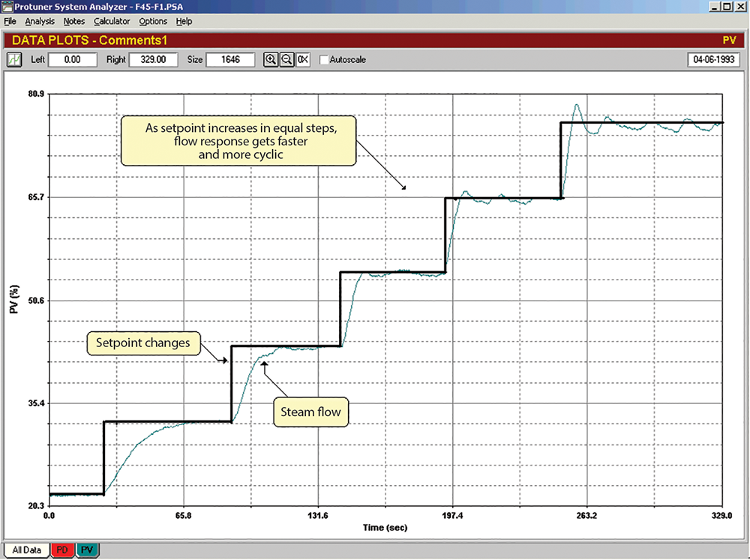
Task: Click the date field showing 04-06-1993
Action: pos(714,59)
